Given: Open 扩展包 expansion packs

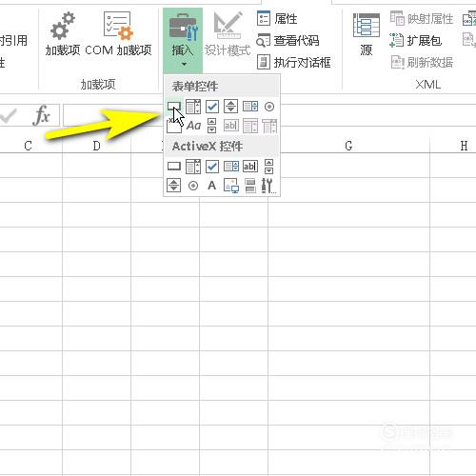Looking at the screenshot, I should [415, 41].
